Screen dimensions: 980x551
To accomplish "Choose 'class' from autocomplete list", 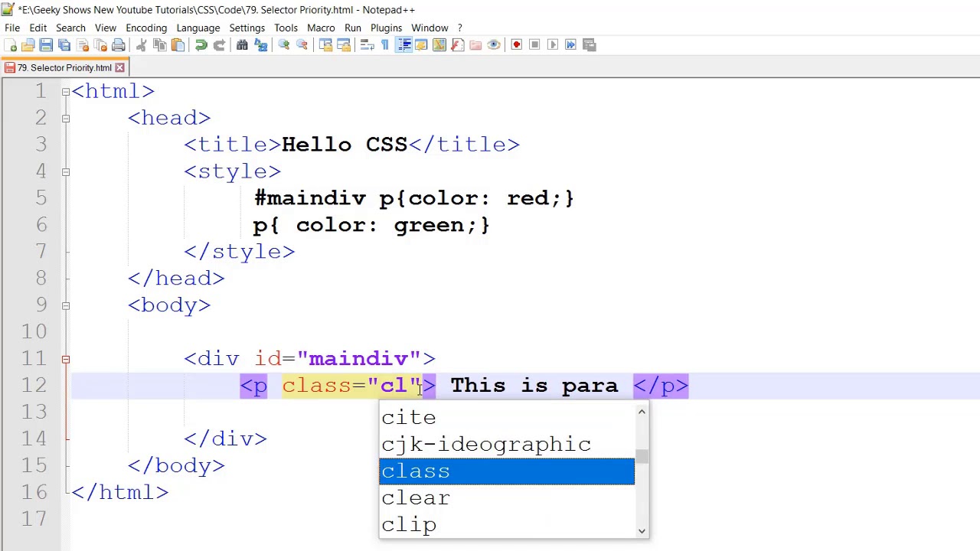I will coord(507,471).
